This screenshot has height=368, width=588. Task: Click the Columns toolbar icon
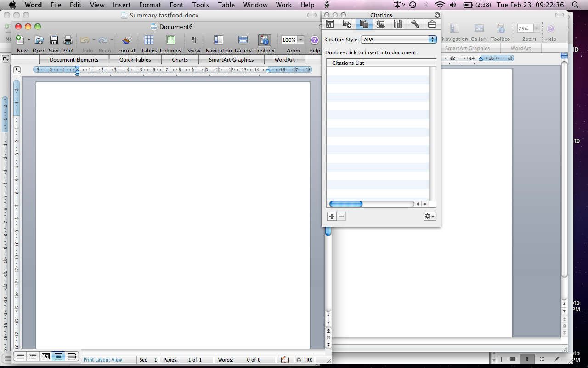(170, 40)
